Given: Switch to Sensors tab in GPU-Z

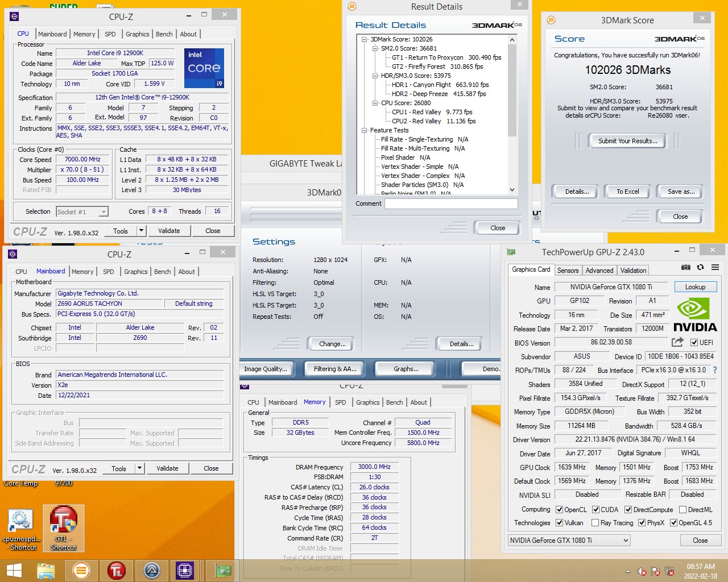Looking at the screenshot, I should [568, 271].
